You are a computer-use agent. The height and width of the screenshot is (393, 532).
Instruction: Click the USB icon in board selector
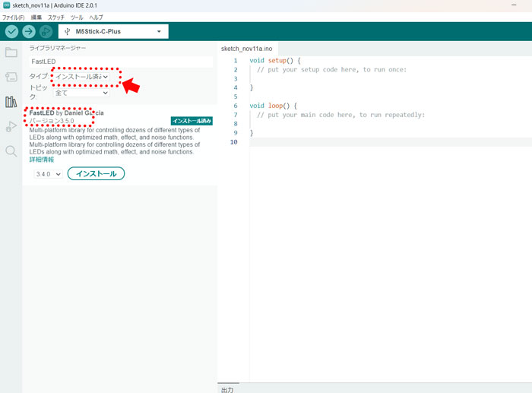point(67,32)
